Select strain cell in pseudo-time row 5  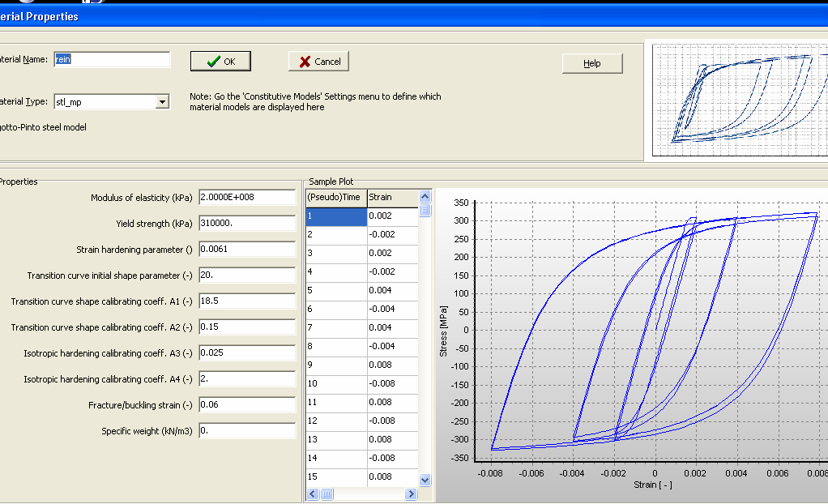coord(393,291)
